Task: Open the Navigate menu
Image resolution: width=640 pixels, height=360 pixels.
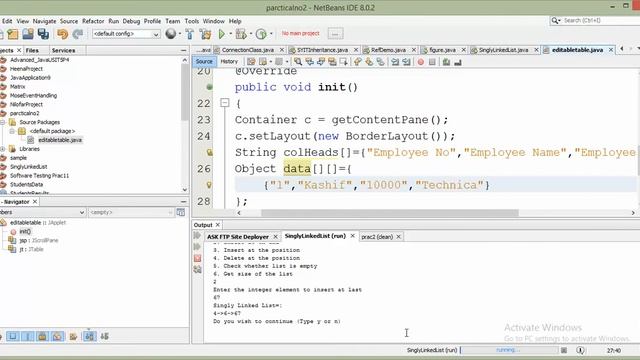Action: pos(44,21)
